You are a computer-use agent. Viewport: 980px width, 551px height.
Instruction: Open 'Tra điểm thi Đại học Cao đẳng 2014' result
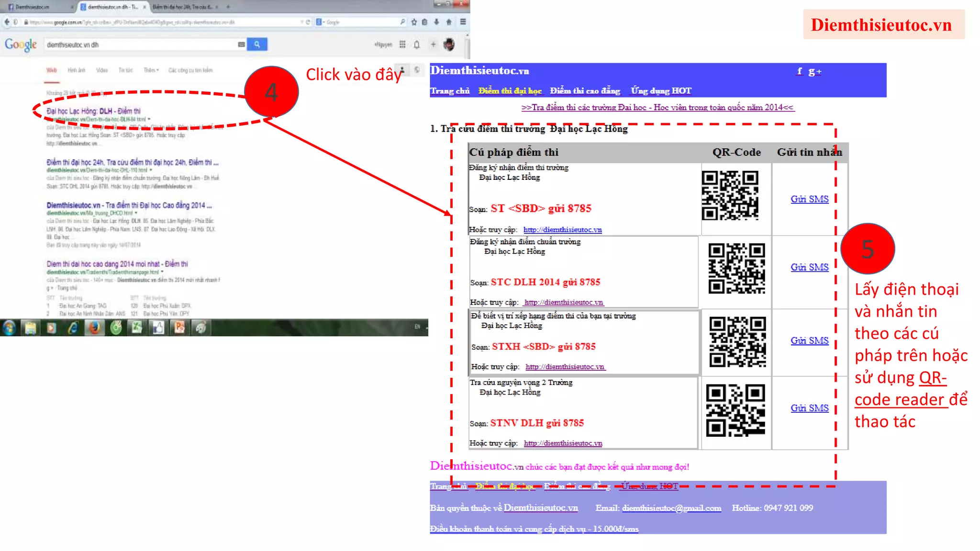[x=129, y=205]
